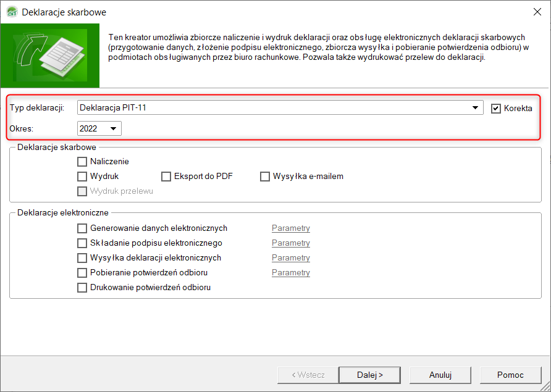Open Parametry link for Składanie podpisu
551x392 pixels.
click(x=290, y=243)
